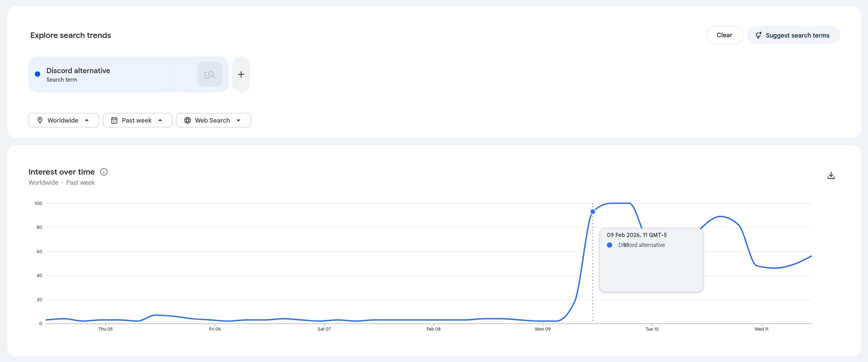Image resolution: width=868 pixels, height=362 pixels.
Task: Click the lightbulb icon in Suggest search terms
Action: (x=758, y=35)
